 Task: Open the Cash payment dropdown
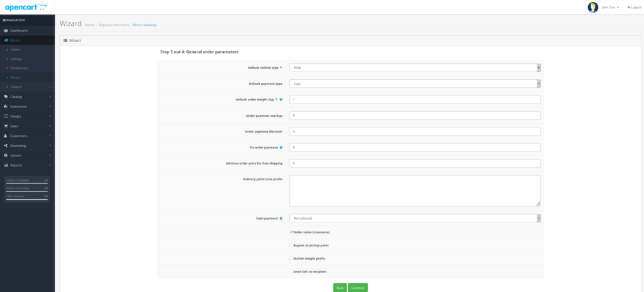414,218
